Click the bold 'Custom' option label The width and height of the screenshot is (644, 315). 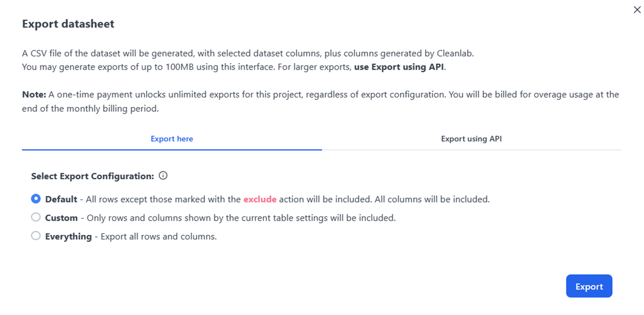pyautogui.click(x=61, y=218)
